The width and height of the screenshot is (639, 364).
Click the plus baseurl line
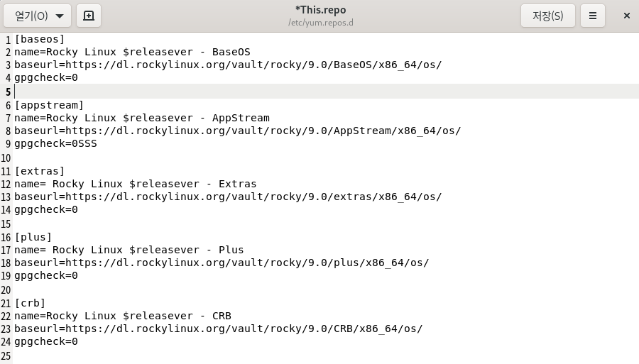pyautogui.click(x=222, y=263)
